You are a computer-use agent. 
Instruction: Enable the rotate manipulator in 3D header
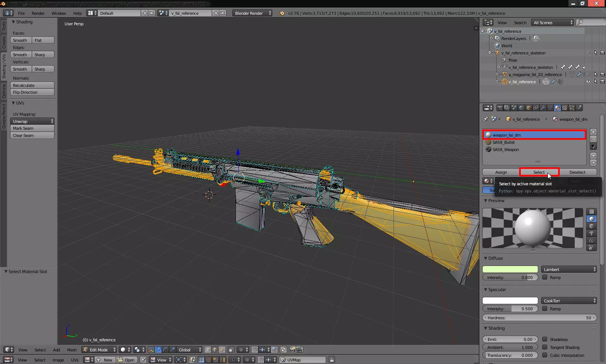[165, 350]
